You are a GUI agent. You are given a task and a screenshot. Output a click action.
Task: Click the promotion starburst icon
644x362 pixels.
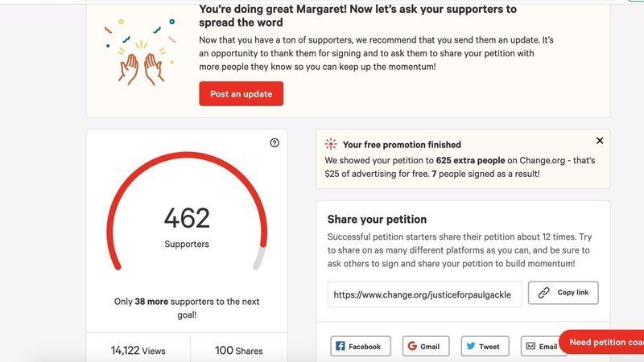pos(331,145)
